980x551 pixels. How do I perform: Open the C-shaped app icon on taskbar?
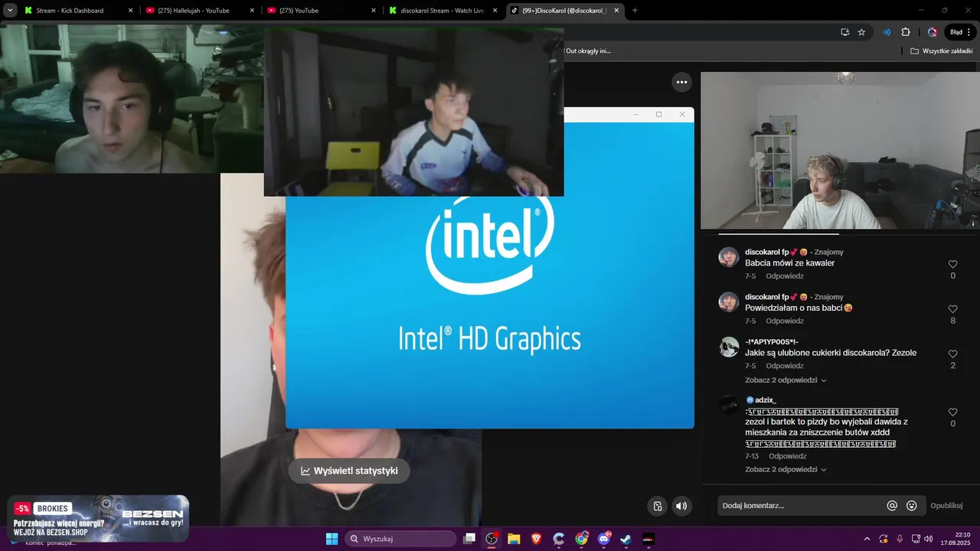pyautogui.click(x=559, y=539)
